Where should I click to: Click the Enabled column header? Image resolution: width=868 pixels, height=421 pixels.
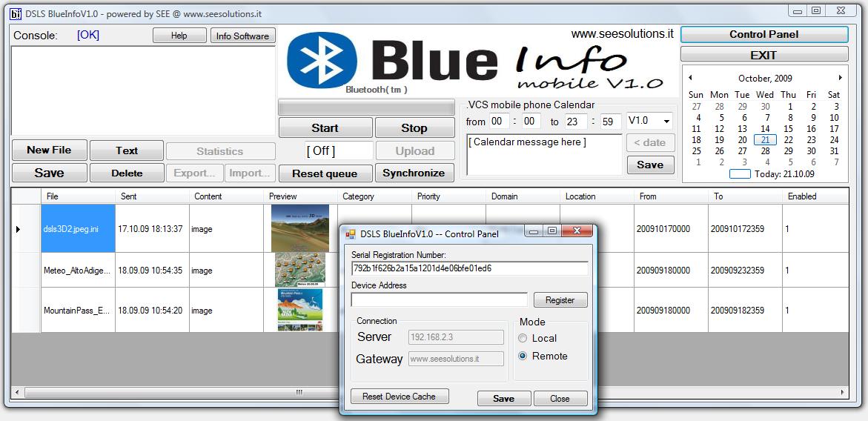815,196
